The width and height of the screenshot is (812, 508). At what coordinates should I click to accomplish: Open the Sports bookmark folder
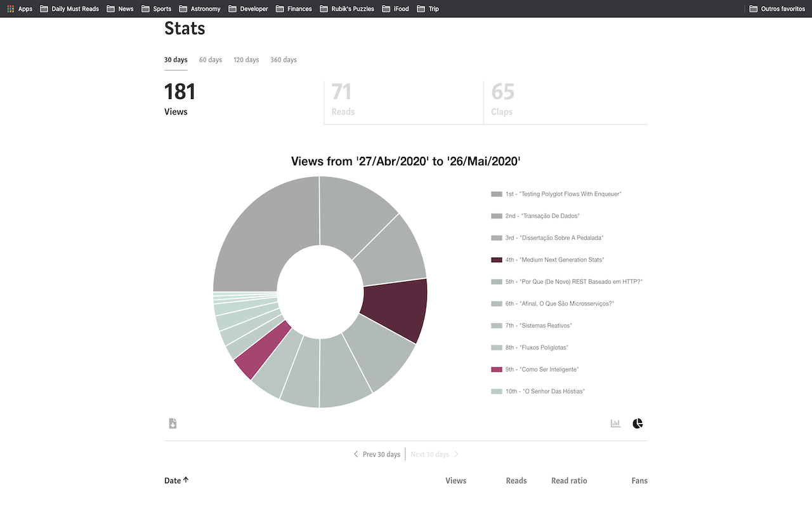pyautogui.click(x=156, y=9)
